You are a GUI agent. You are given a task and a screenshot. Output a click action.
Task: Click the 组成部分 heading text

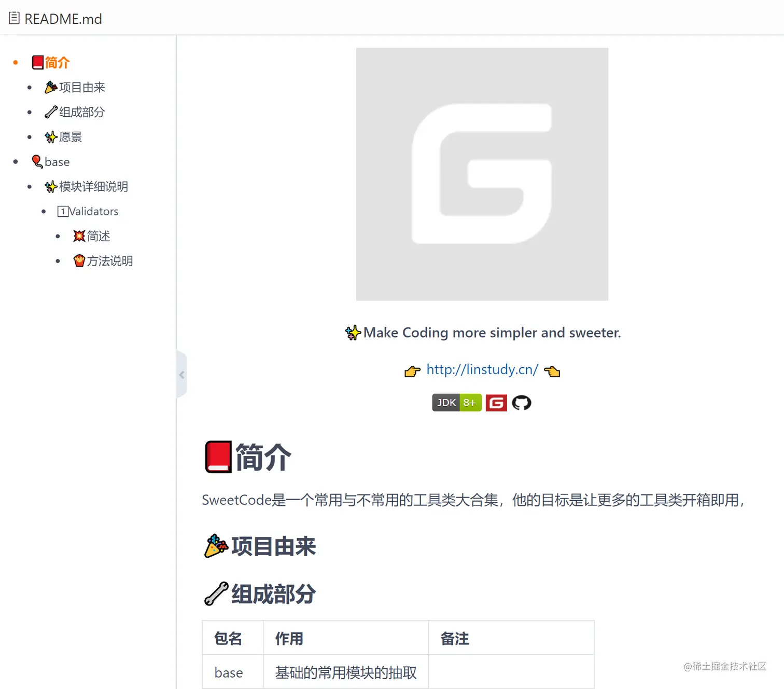(x=274, y=594)
